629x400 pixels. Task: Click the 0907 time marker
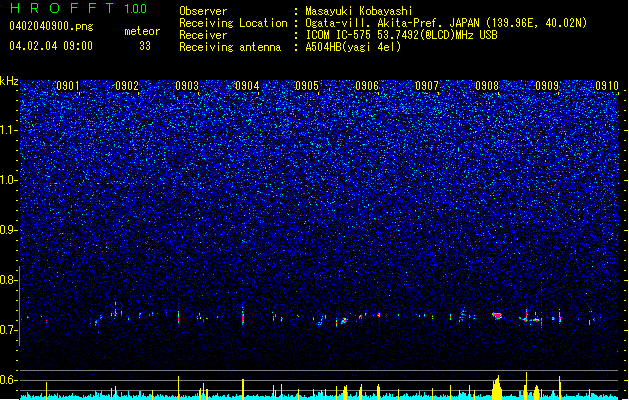click(x=427, y=86)
